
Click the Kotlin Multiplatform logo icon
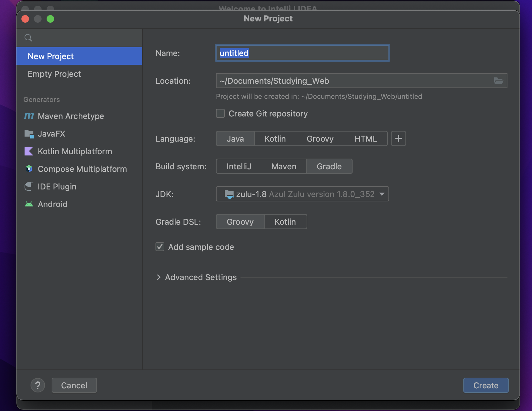coord(29,151)
